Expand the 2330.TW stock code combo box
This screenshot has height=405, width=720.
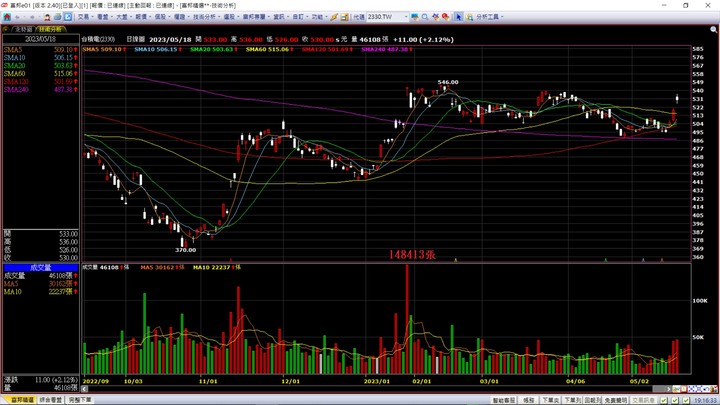405,17
